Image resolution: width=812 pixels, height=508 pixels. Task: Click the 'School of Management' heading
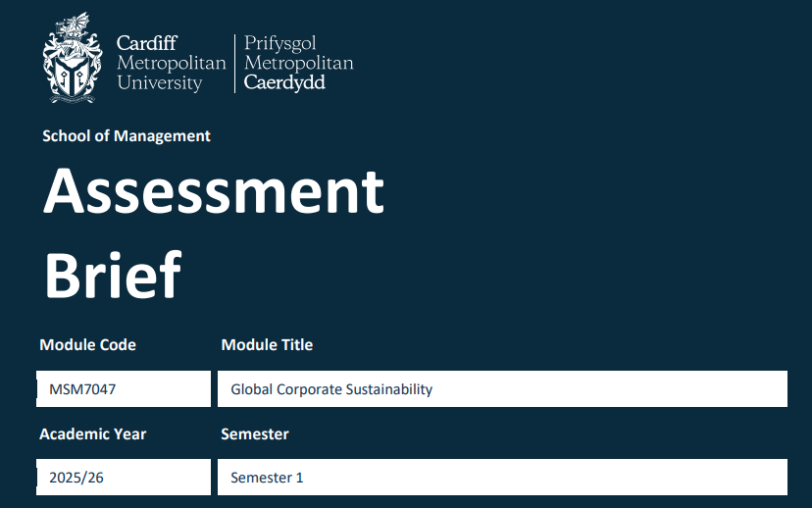[127, 135]
